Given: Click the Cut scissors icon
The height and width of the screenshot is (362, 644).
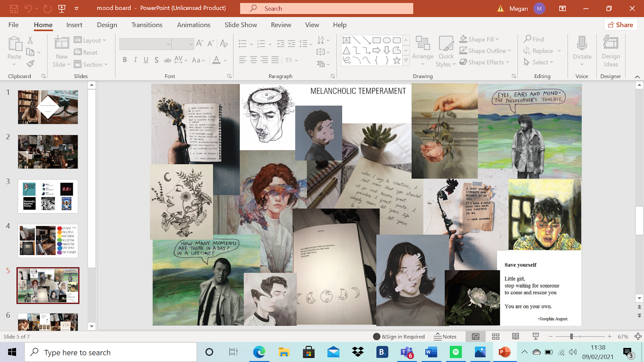Looking at the screenshot, I should pyautogui.click(x=30, y=40).
